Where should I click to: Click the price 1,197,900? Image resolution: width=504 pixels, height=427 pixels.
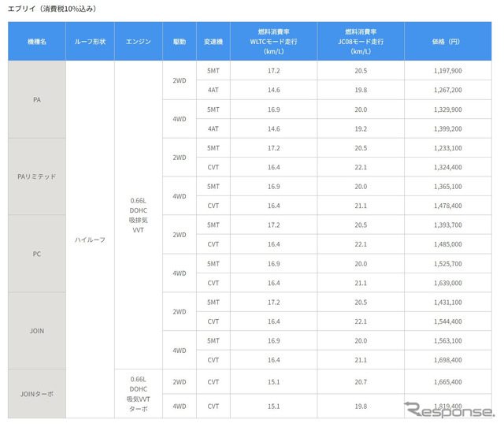448,71
